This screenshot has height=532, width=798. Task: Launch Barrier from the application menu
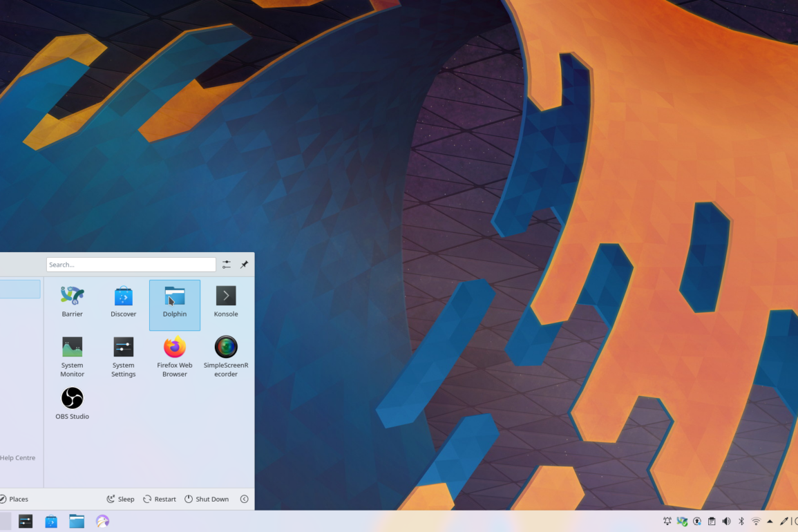[x=72, y=302]
